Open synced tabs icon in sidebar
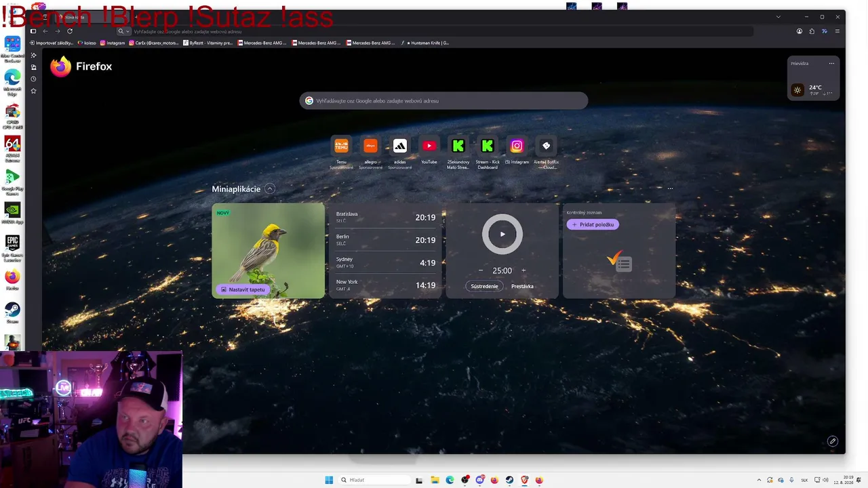The width and height of the screenshot is (868, 488). pyautogui.click(x=33, y=67)
